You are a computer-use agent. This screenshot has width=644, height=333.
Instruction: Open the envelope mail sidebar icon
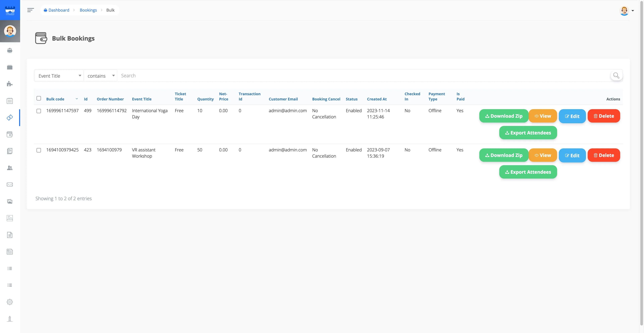pos(10,184)
